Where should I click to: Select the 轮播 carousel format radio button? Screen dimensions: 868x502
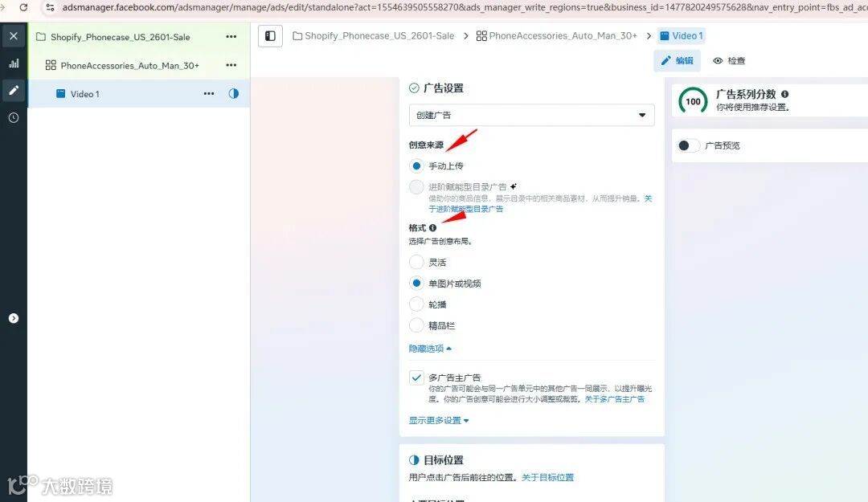[x=416, y=304]
